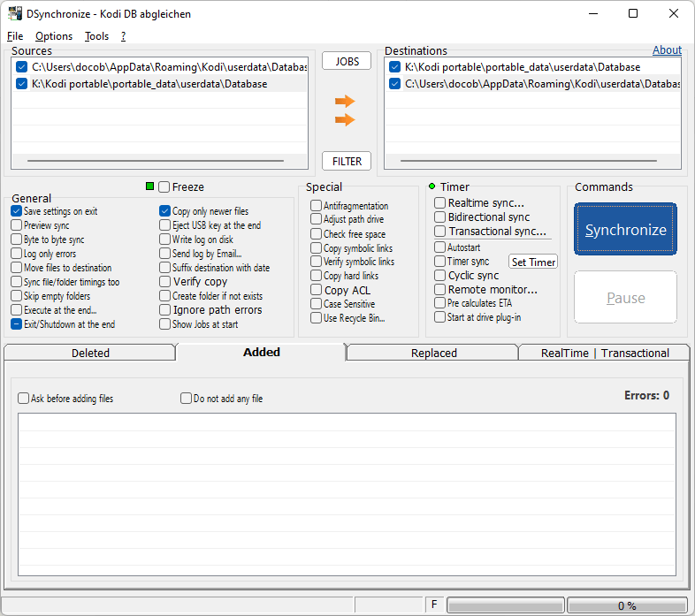The height and width of the screenshot is (616, 695).
Task: Enable Copy ACL option
Action: pos(316,290)
